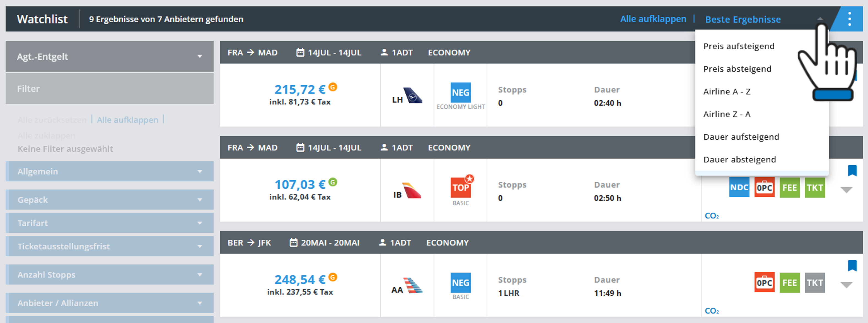Screen dimensions: 868x323
Task: Open the three-dot options menu
Action: coord(849,19)
